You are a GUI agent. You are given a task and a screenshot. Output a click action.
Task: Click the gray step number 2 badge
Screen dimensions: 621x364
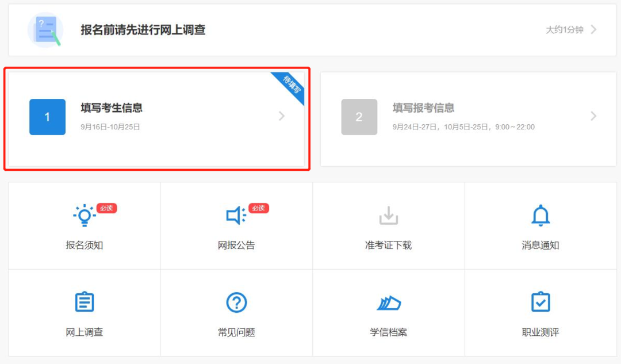pos(359,117)
